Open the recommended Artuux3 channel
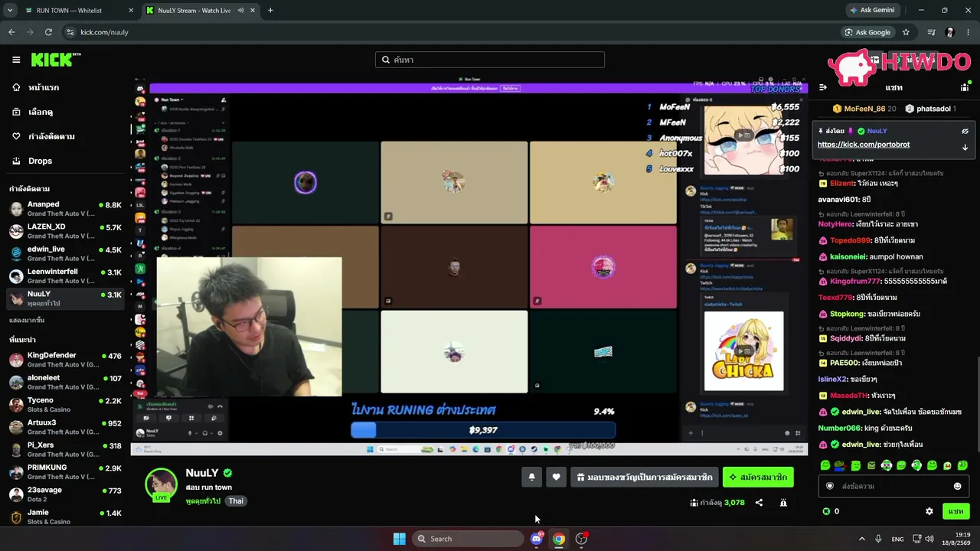This screenshot has width=980, height=551. 65,426
